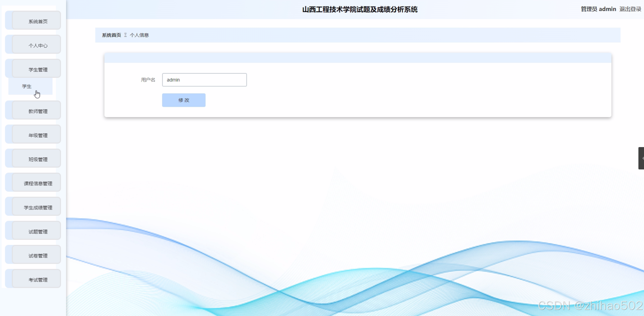This screenshot has width=644, height=316.
Task: Open the 班级管理 menu
Action: pos(38,159)
